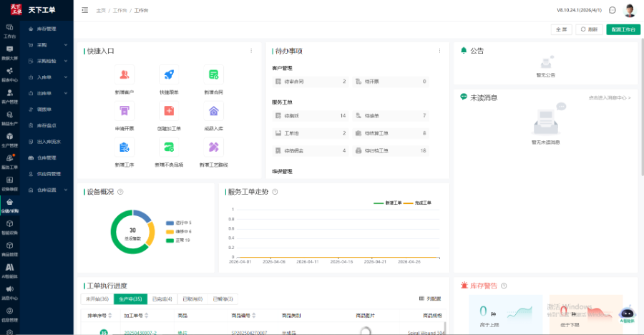Open 报表中心 in the icon rail
The width and height of the screenshot is (644, 335).
tap(9, 74)
